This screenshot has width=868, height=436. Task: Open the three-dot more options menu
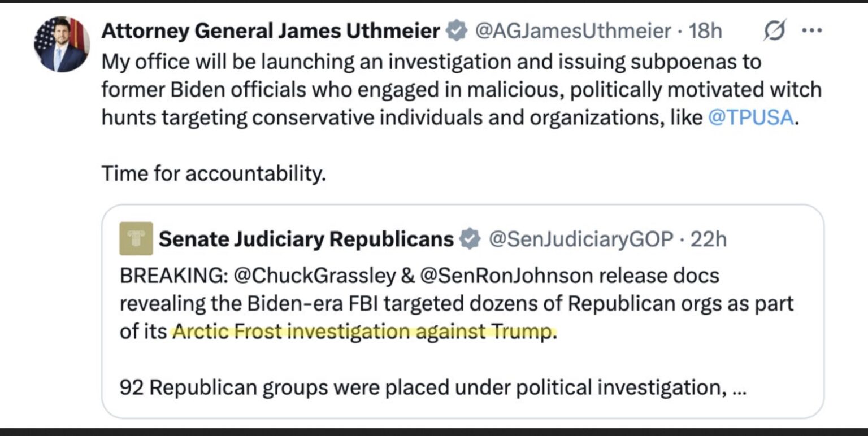coord(812,30)
